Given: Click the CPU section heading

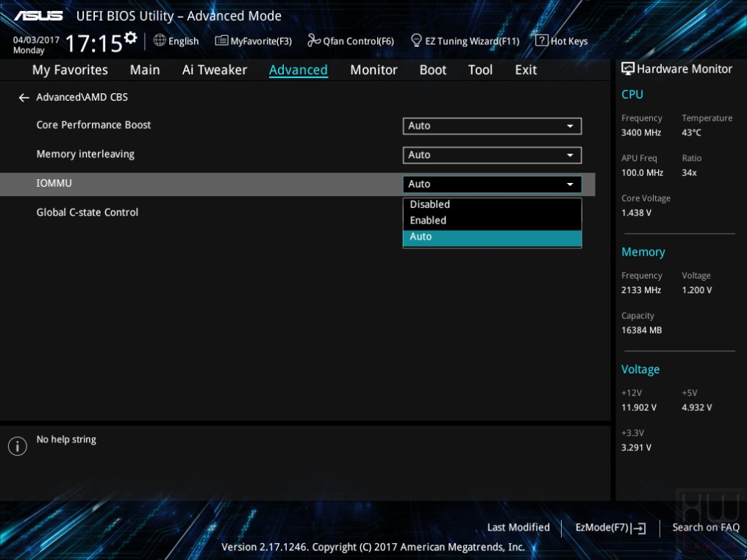Looking at the screenshot, I should click(632, 94).
